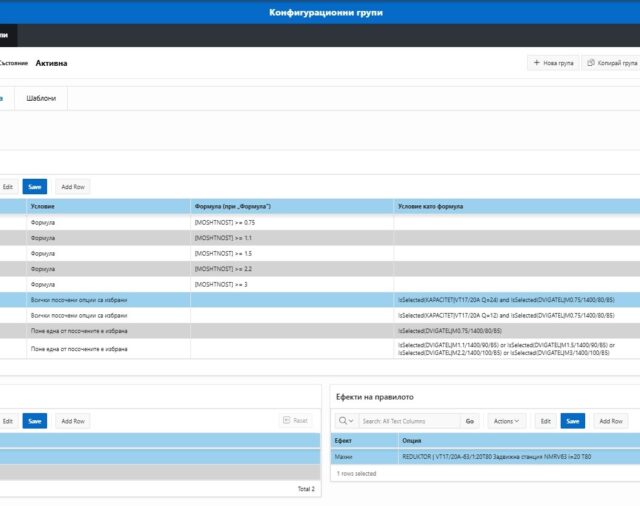The image size is (640, 506).
Task: Open the search magnifier column selector
Action: click(x=346, y=421)
